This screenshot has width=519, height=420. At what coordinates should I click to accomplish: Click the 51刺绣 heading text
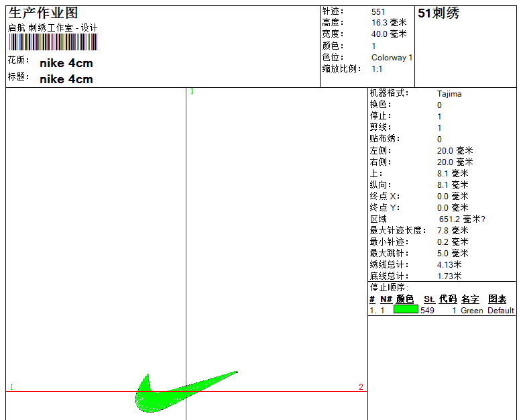(x=439, y=13)
